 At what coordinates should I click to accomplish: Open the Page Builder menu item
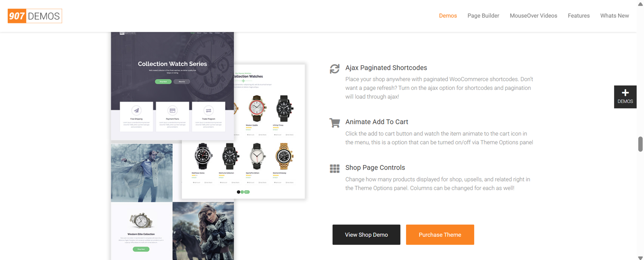coord(483,16)
